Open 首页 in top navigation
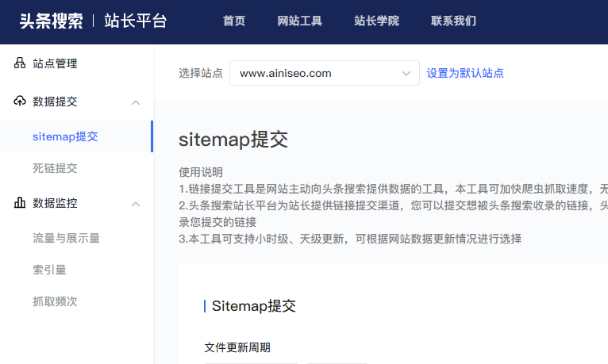608x364 pixels. [234, 21]
